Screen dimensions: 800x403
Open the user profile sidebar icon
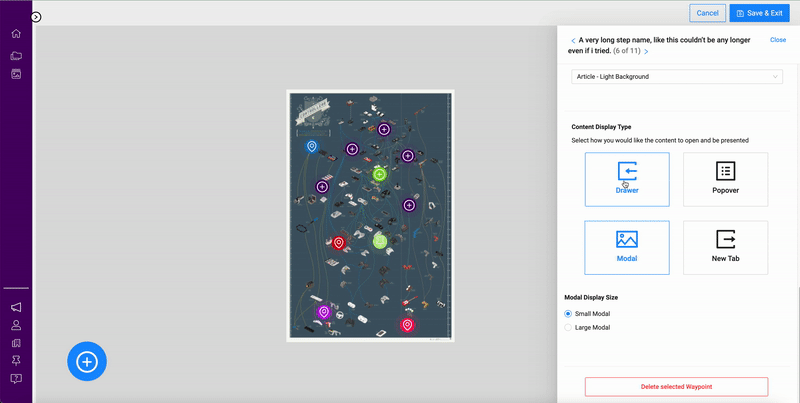pos(16,325)
